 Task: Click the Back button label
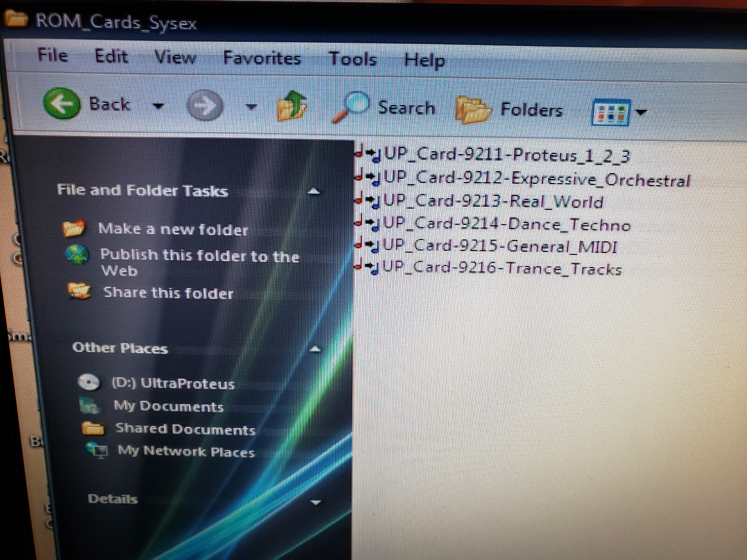tap(109, 104)
